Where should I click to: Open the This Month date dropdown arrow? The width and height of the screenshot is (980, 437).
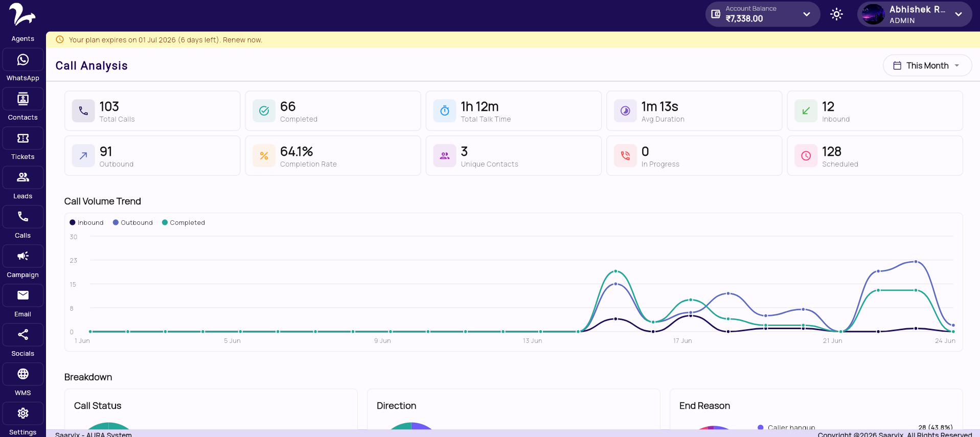point(956,65)
